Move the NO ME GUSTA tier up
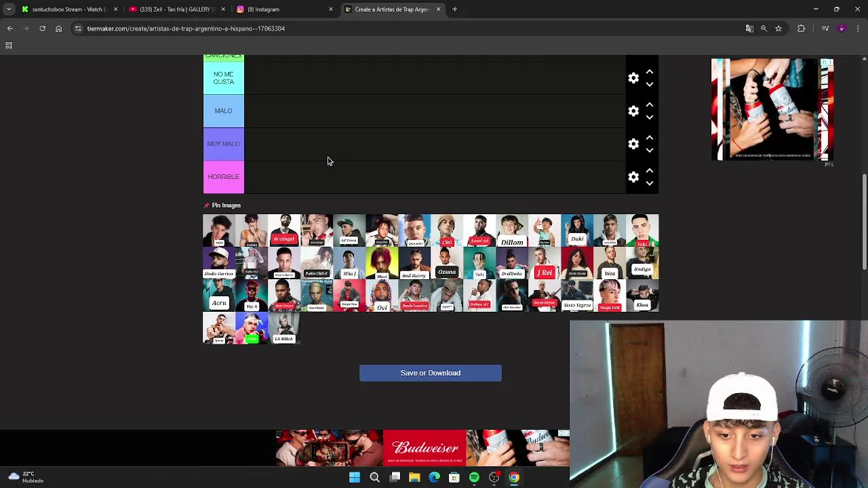This screenshot has width=868, height=488. pyautogui.click(x=650, y=71)
